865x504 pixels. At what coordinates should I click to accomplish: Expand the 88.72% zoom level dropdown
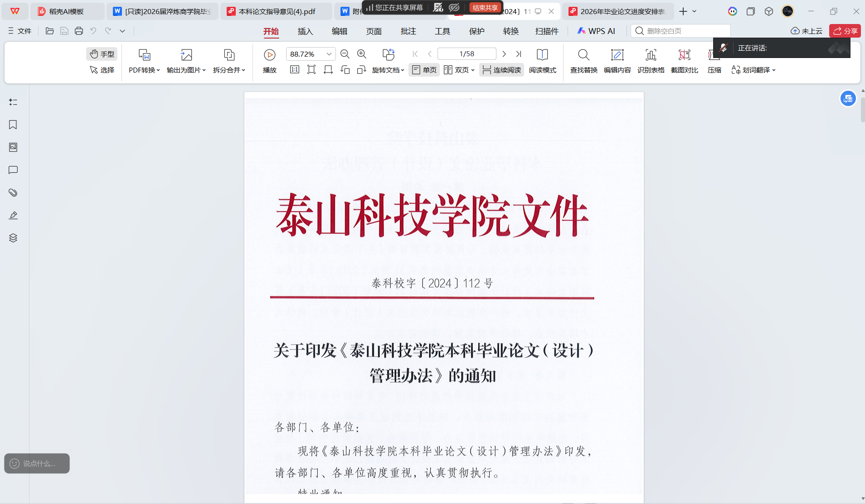click(329, 54)
